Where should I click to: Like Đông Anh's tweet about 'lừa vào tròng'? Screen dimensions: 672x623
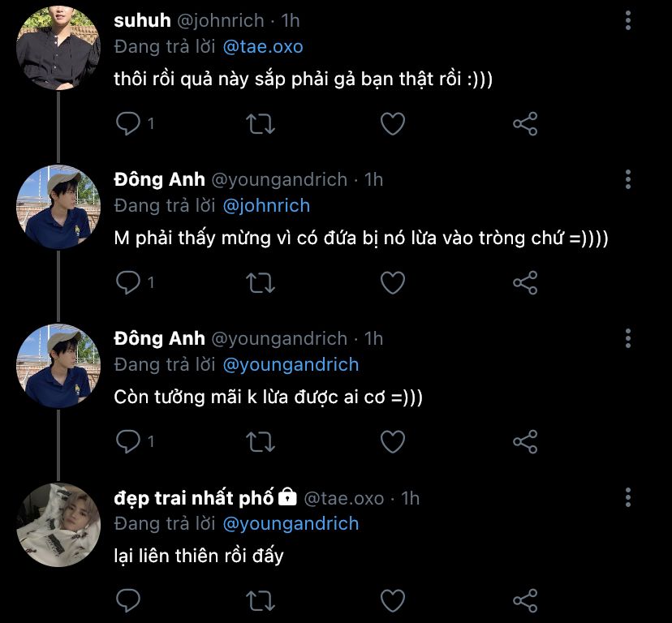click(393, 282)
